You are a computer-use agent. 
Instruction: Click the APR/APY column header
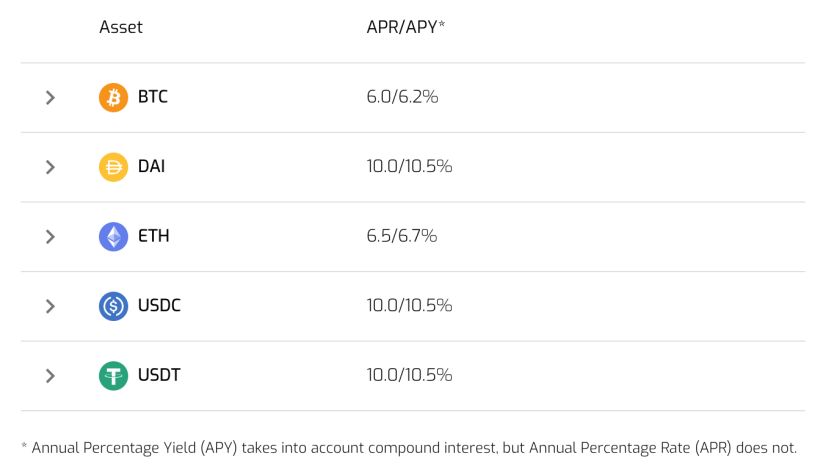[405, 27]
